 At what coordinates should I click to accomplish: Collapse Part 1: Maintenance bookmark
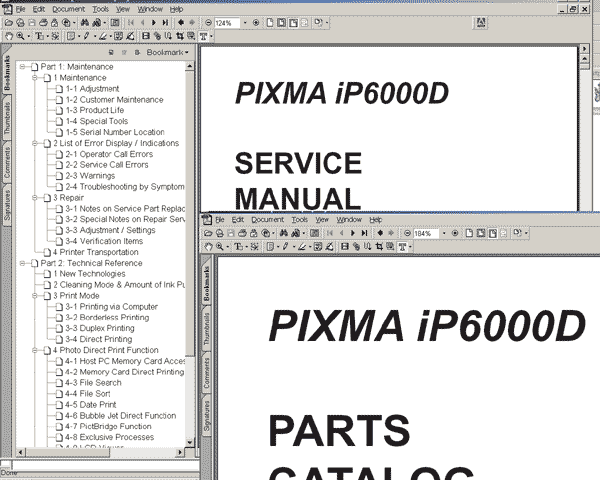point(22,67)
